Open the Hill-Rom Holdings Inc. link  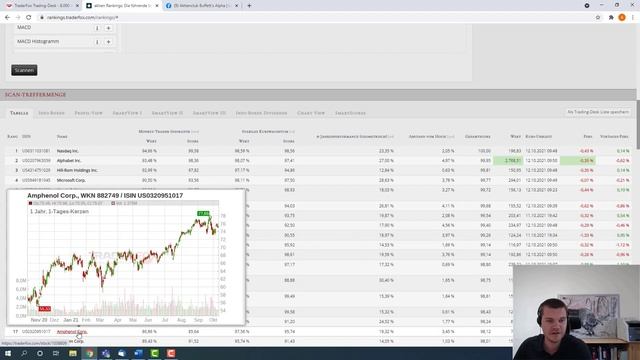point(77,170)
